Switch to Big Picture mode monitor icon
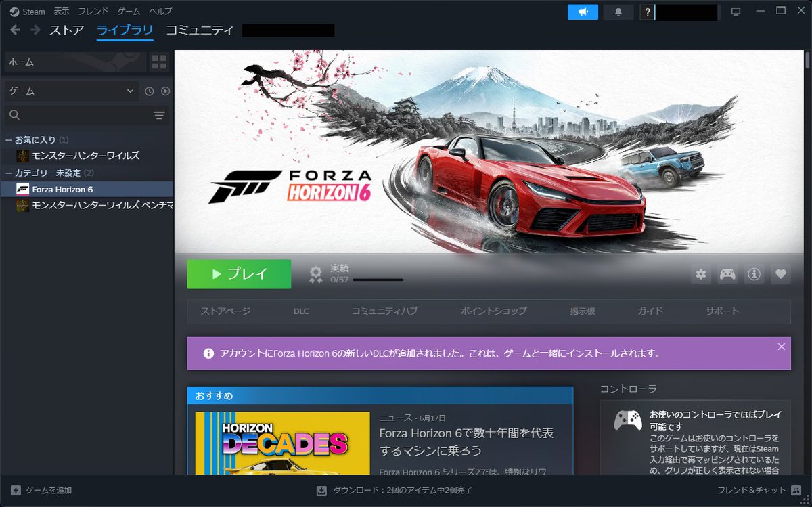Viewport: 812px width, 507px height. pos(736,12)
